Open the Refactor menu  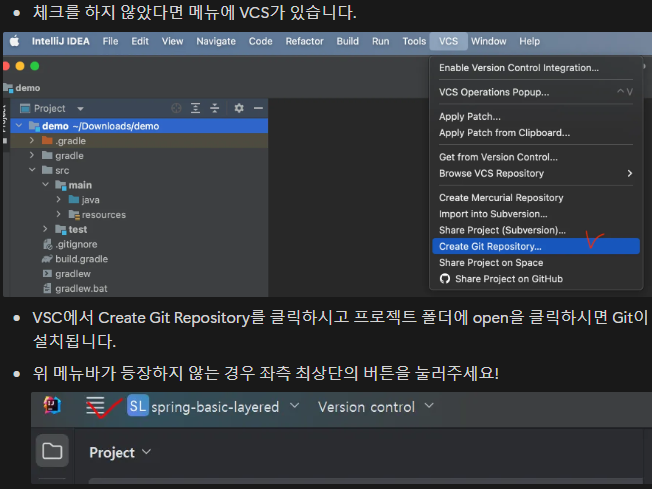[304, 41]
